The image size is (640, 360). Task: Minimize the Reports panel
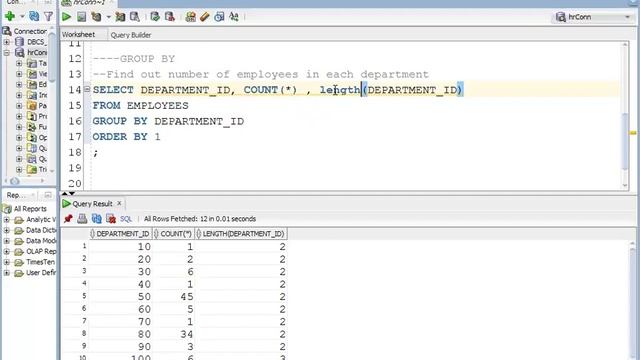point(48,195)
